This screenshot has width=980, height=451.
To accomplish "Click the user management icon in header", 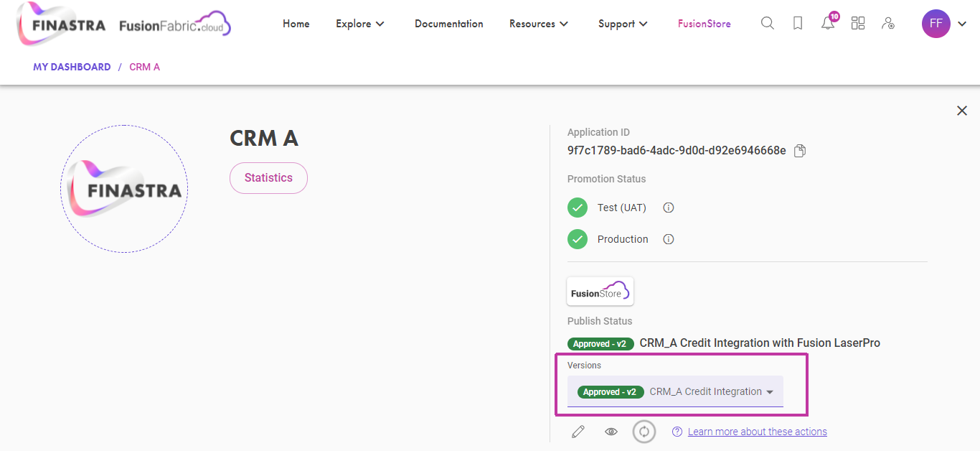I will pos(888,24).
